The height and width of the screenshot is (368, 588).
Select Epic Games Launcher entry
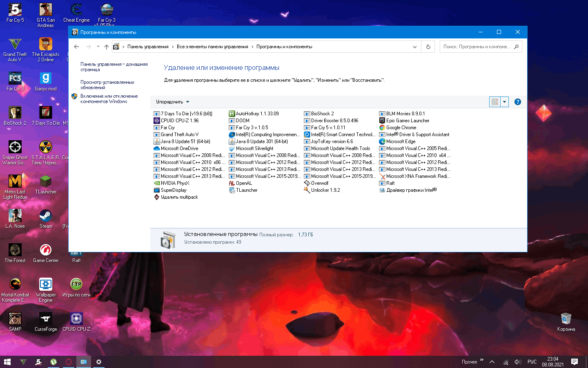(404, 121)
